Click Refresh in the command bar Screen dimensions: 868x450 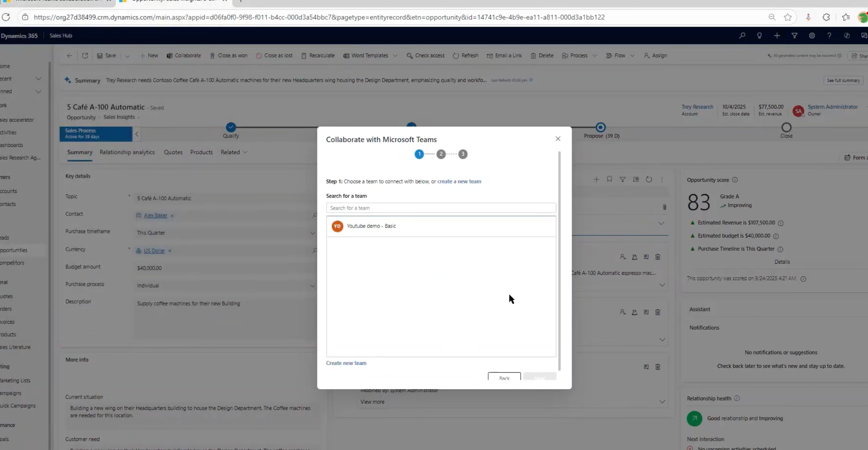(465, 56)
